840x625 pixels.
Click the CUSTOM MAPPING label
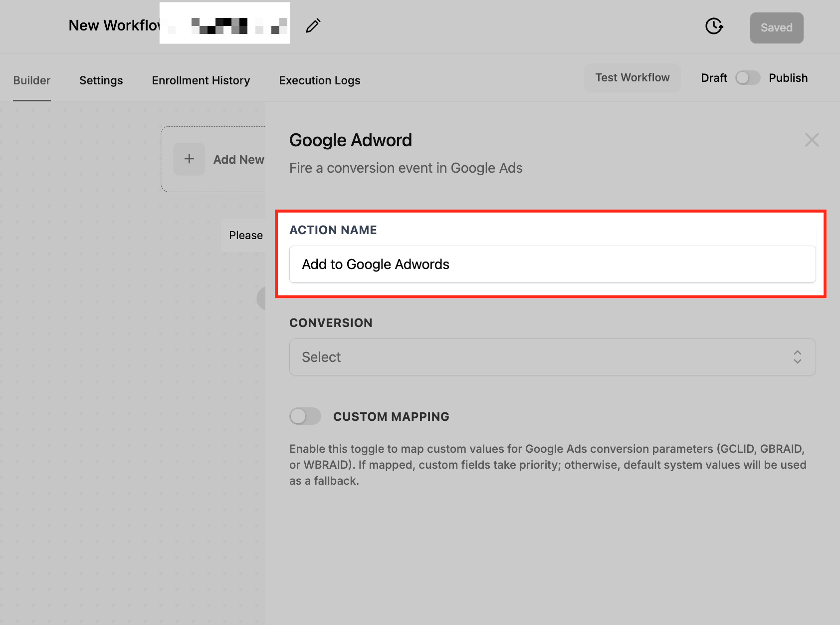[392, 417]
